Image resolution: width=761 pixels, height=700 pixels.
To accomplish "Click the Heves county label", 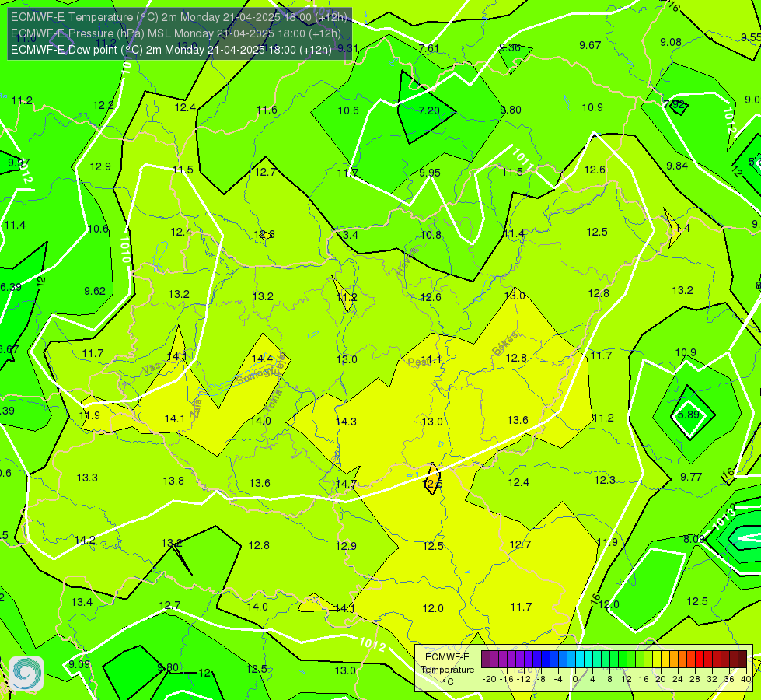I will click(x=407, y=261).
